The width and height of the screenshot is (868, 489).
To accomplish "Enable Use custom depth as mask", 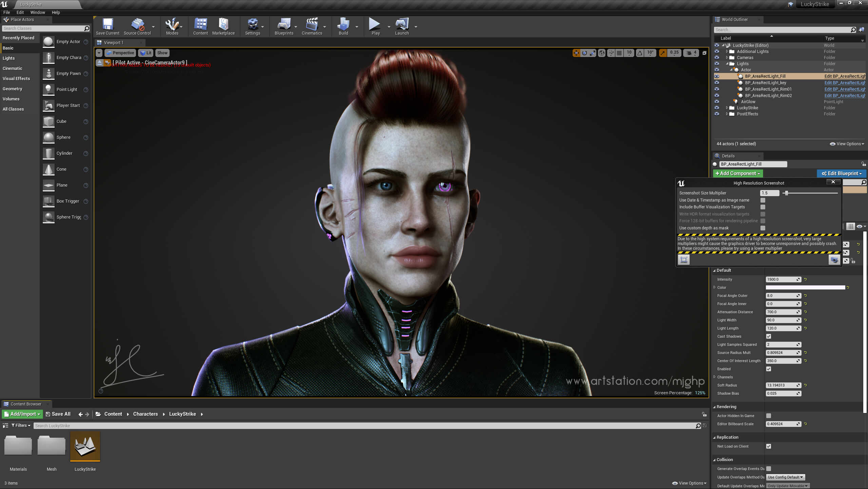I will pyautogui.click(x=763, y=228).
